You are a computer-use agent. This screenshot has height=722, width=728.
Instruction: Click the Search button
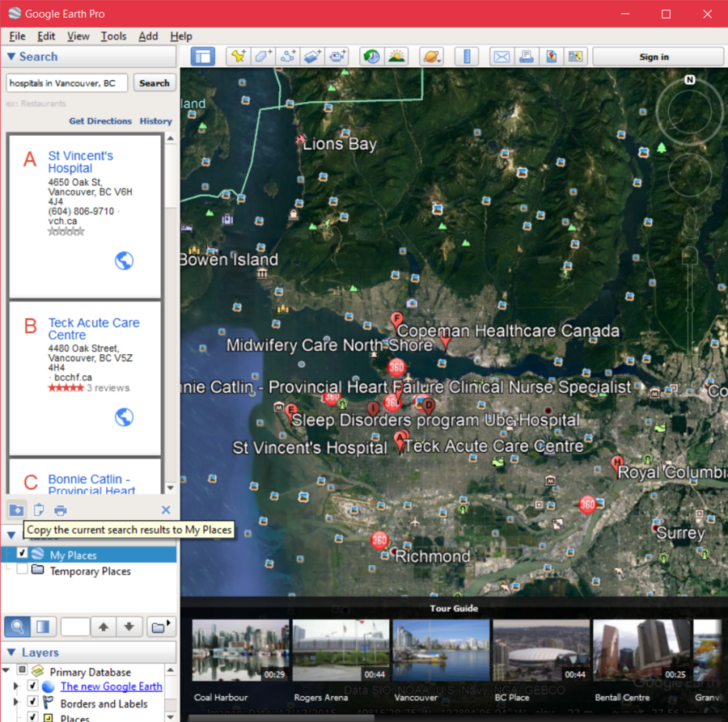(x=154, y=82)
